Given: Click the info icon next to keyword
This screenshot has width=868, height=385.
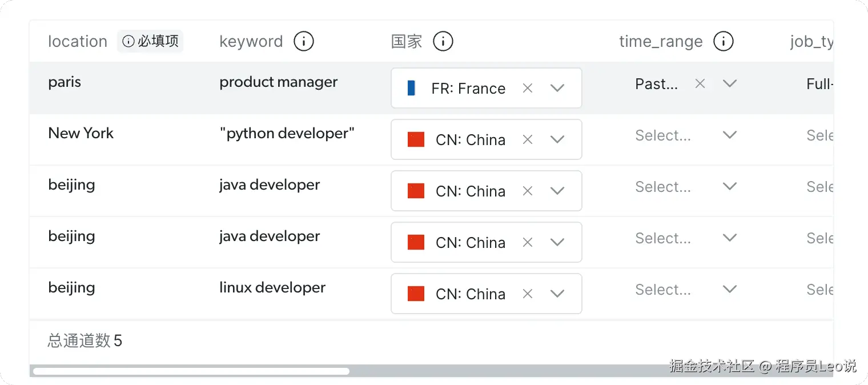Looking at the screenshot, I should [303, 41].
